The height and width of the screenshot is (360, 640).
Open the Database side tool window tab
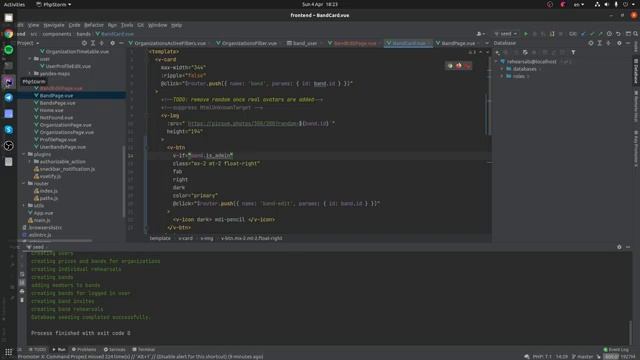(x=636, y=71)
